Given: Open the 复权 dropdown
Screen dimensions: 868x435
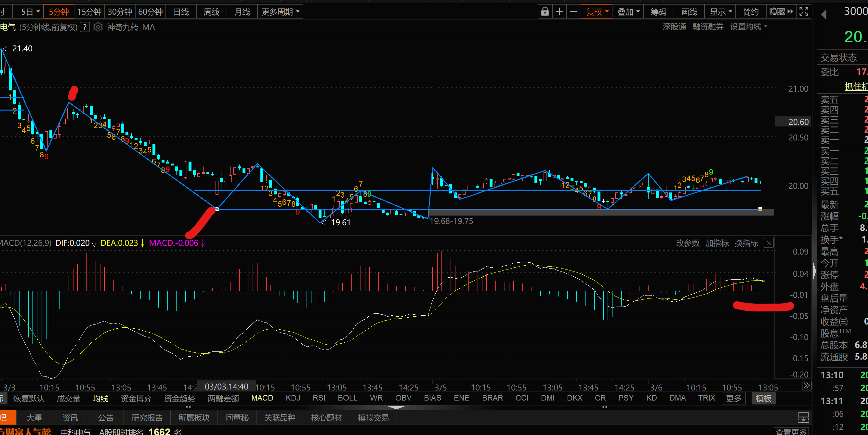Looking at the screenshot, I should [597, 12].
